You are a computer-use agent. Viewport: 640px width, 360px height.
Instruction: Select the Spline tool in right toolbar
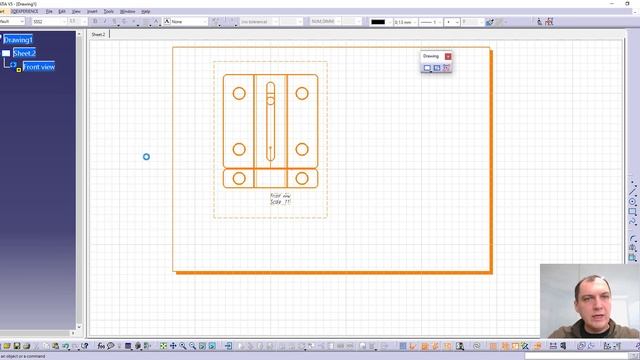[x=633, y=222]
